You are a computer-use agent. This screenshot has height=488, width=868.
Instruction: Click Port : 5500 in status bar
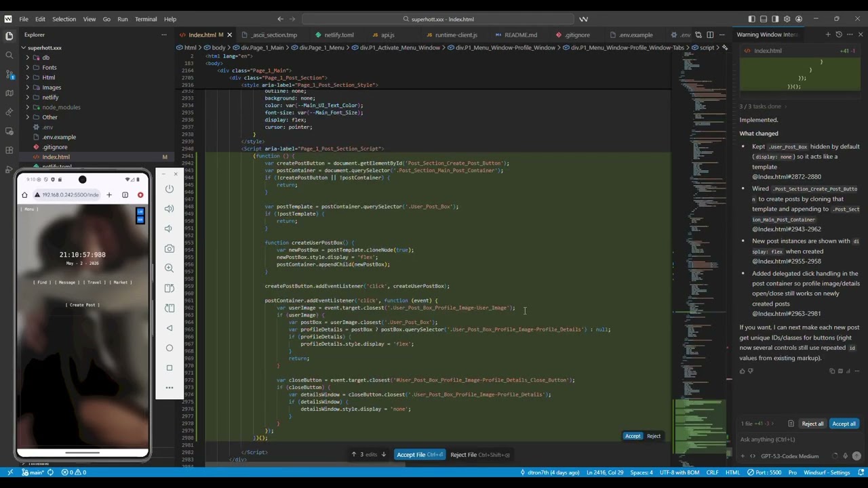[764, 472]
